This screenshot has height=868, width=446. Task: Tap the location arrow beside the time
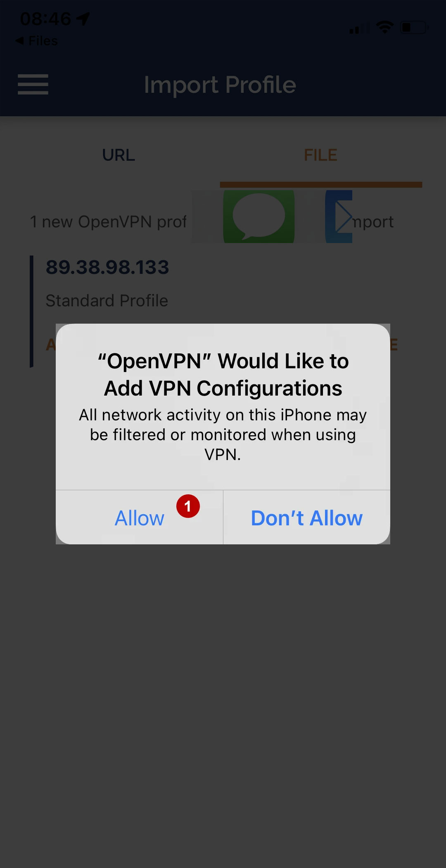click(x=83, y=19)
